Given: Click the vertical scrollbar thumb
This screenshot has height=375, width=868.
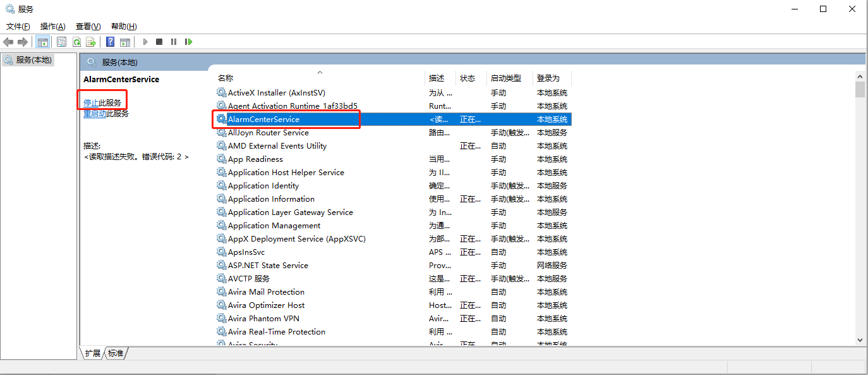Looking at the screenshot, I should coord(860,89).
